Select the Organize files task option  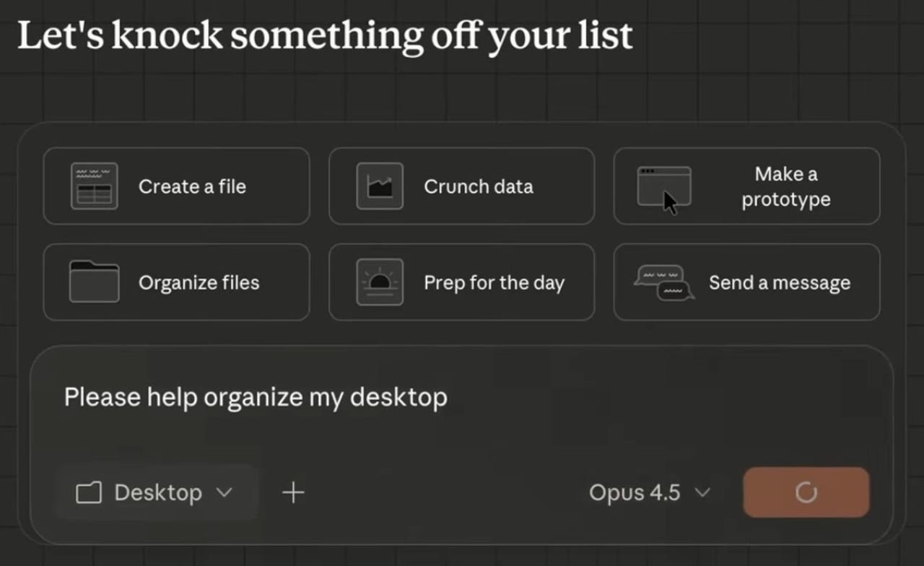point(176,282)
